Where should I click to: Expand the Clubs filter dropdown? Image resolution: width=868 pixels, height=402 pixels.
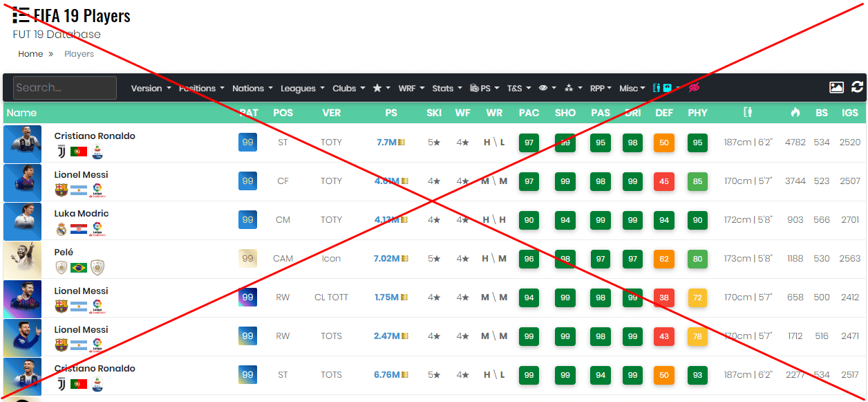pyautogui.click(x=348, y=88)
